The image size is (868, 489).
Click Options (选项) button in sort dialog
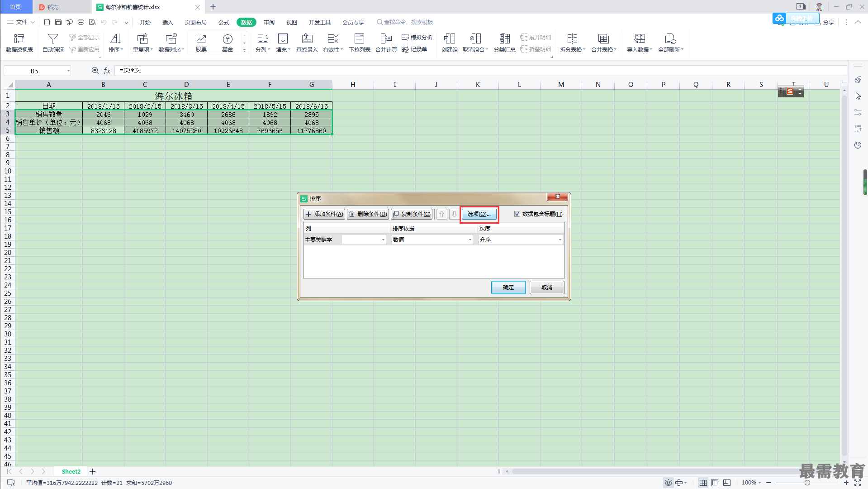point(479,214)
